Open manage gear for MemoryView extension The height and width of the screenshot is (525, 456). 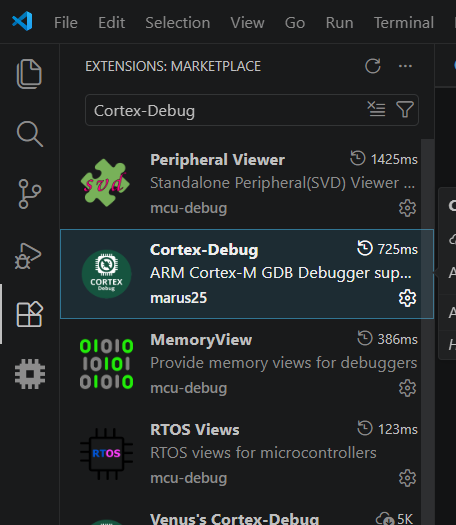[407, 388]
